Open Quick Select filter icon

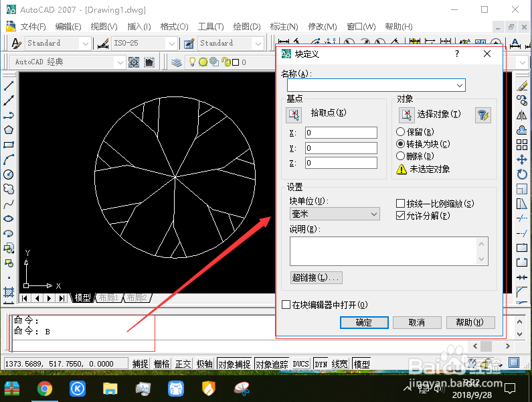click(483, 115)
